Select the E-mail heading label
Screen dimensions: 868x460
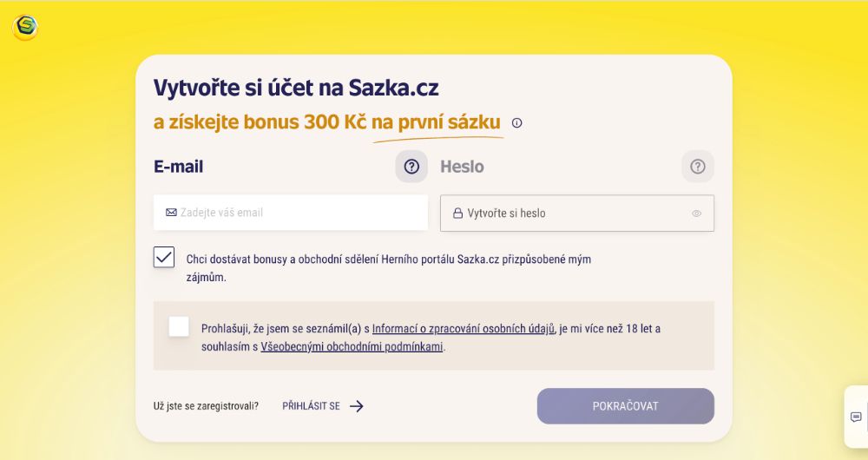[x=178, y=167]
